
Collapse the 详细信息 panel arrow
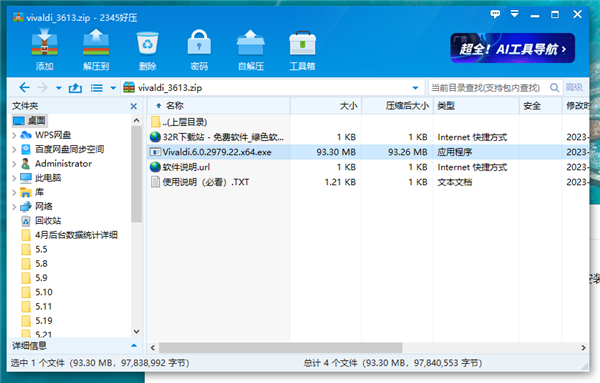coord(134,346)
